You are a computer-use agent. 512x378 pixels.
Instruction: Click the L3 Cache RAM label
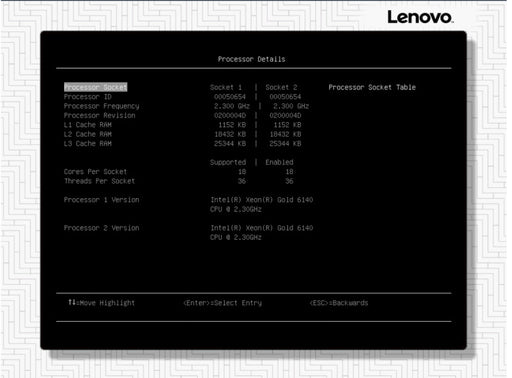tap(88, 143)
